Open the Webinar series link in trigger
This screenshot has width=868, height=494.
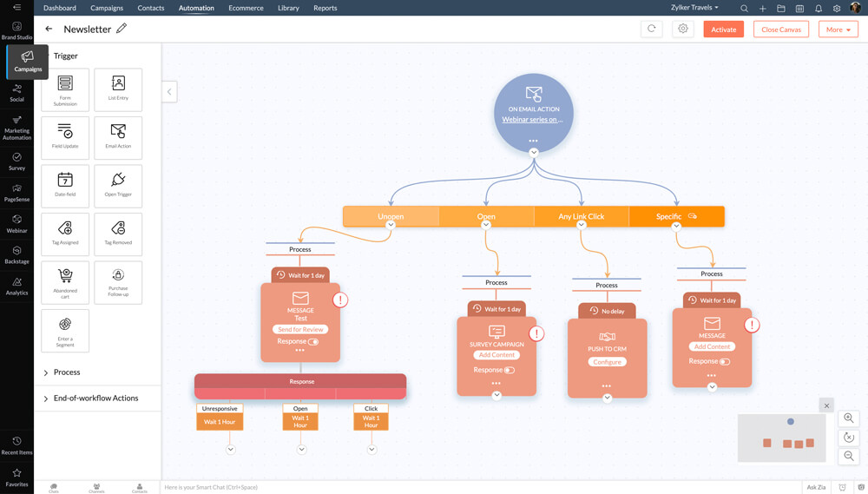coord(532,120)
